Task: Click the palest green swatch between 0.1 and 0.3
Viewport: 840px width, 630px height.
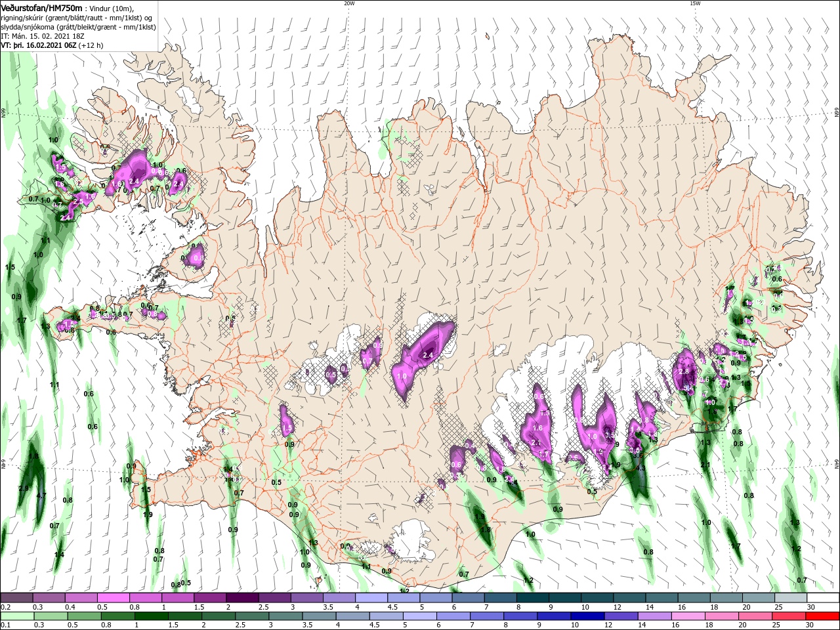Action: [17, 616]
